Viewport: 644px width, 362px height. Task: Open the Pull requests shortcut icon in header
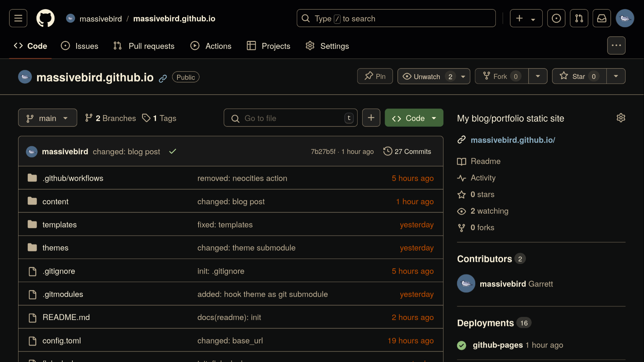(x=579, y=18)
